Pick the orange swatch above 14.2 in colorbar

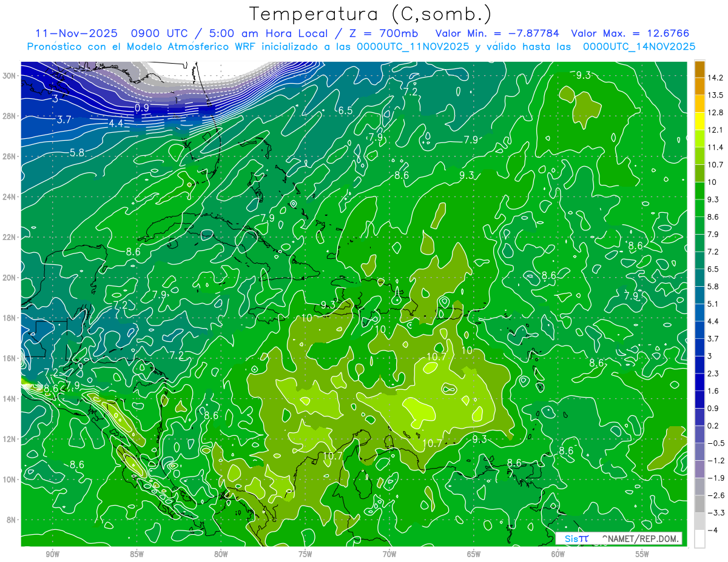[x=699, y=69]
